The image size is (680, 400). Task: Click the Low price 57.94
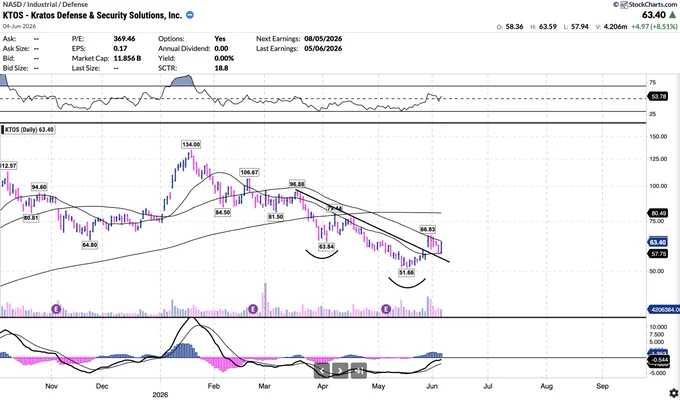coord(580,26)
